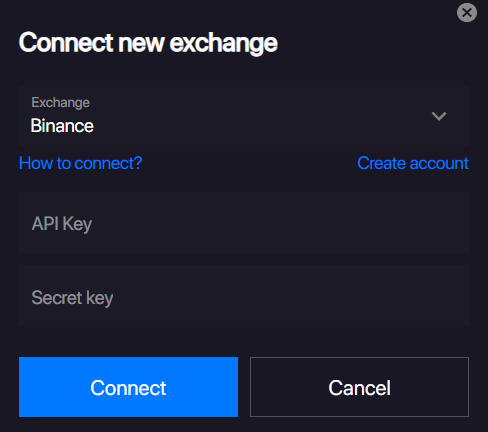Click the Exchange field label
The width and height of the screenshot is (488, 432).
pos(60,102)
